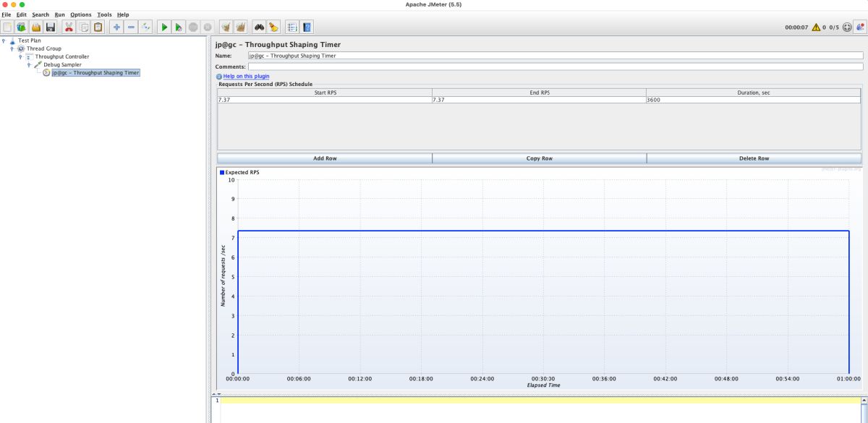Image resolution: width=868 pixels, height=423 pixels.
Task: Start the test with green play icon
Action: point(164,27)
